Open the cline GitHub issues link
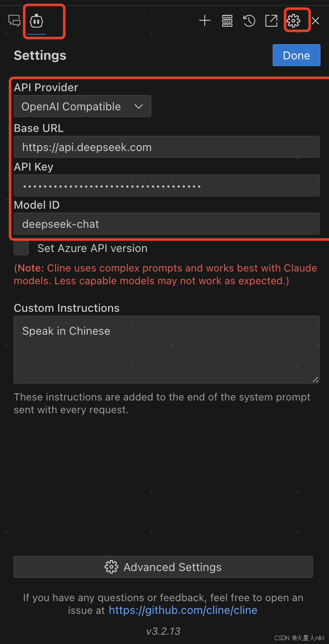 coord(183,610)
